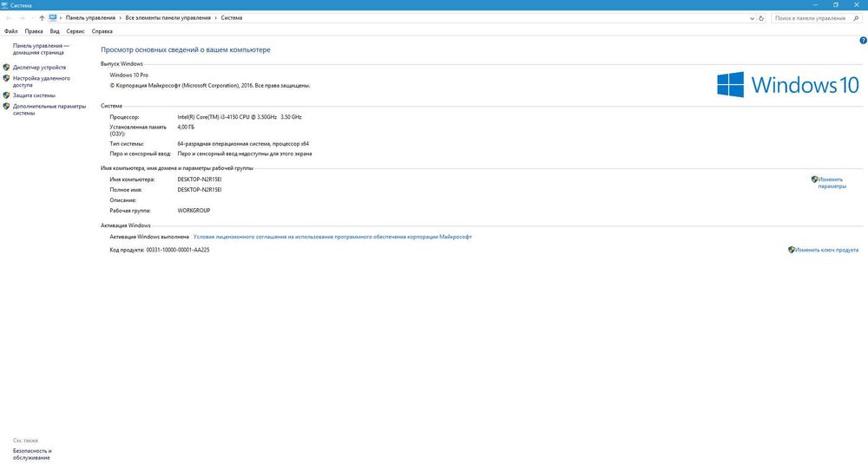Click the page heading Просмотр основных сведений

[x=186, y=49]
